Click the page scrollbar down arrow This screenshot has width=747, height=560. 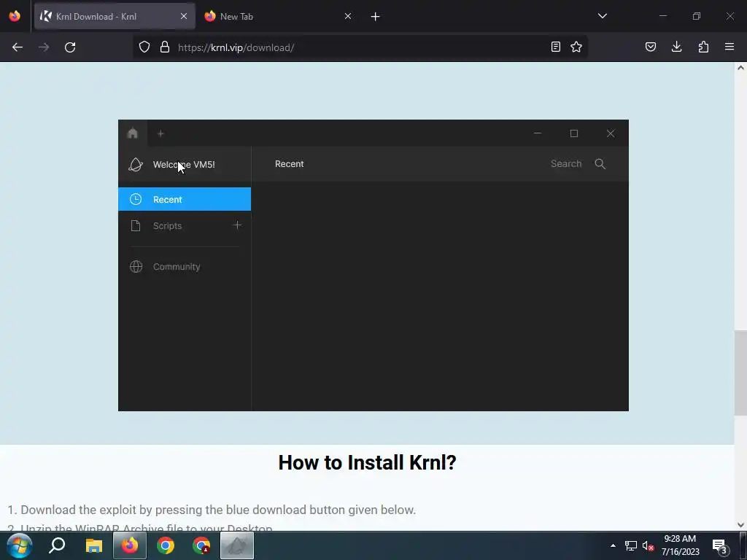click(x=740, y=525)
